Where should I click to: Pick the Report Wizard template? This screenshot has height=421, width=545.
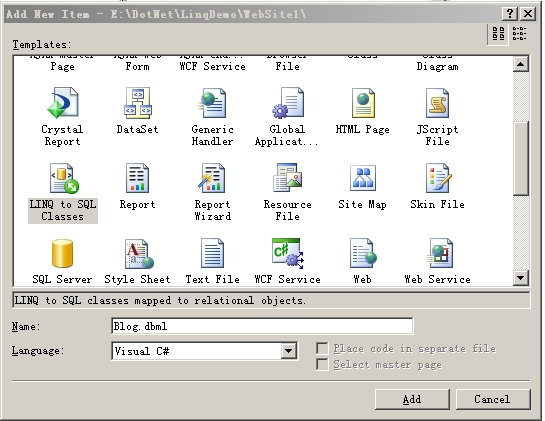[x=212, y=178]
